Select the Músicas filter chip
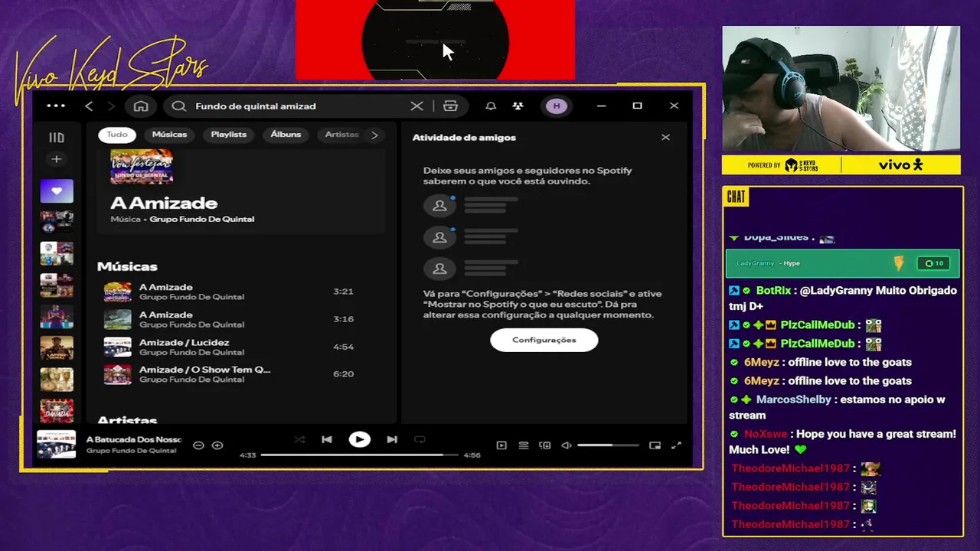The width and height of the screenshot is (980, 551). point(169,135)
